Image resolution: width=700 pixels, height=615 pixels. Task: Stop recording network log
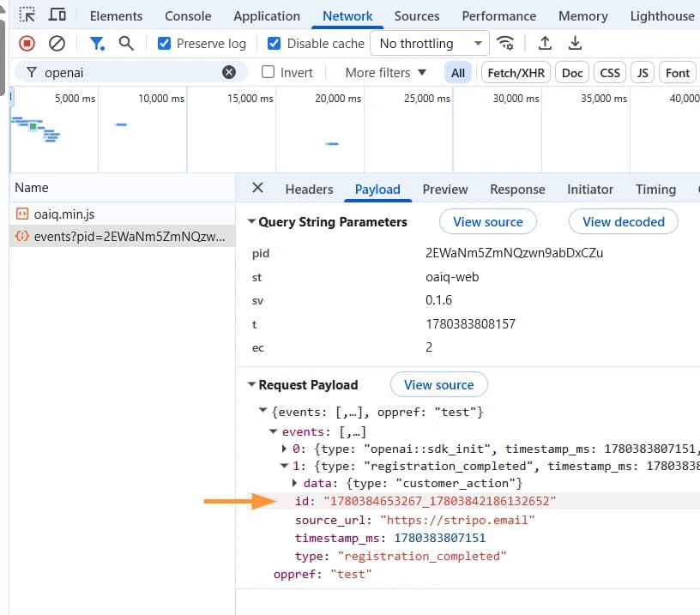point(27,43)
